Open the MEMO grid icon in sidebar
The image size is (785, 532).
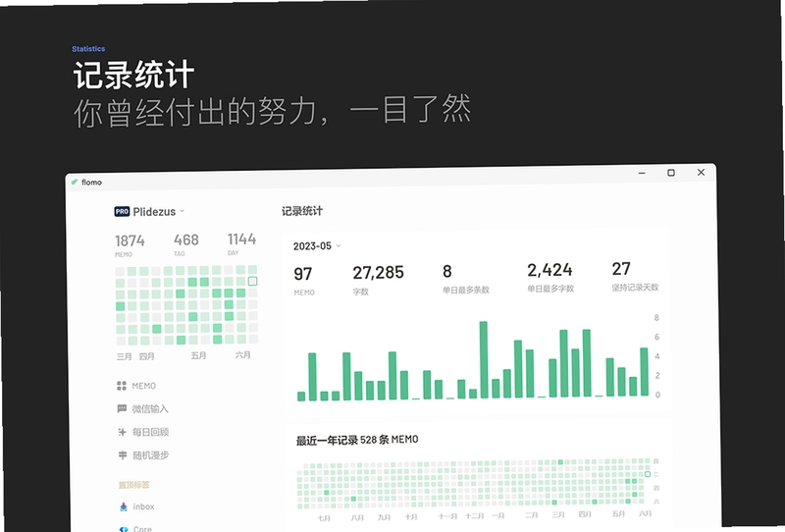(121, 386)
